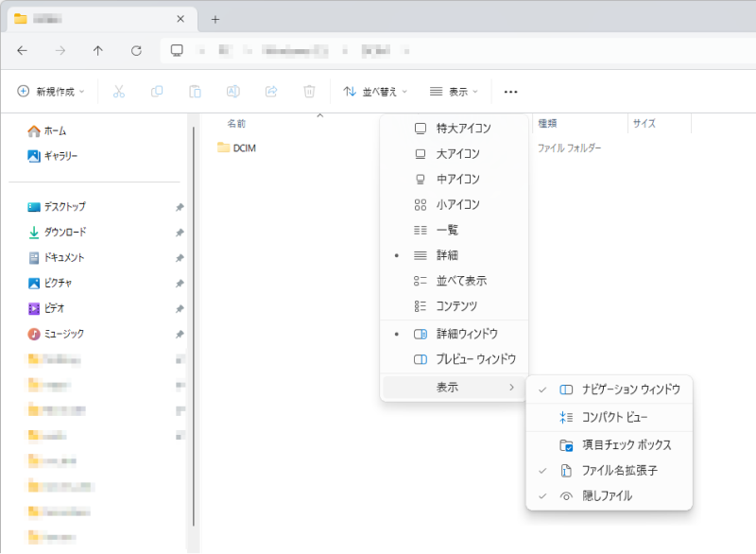Click the Delete (trash) toolbar icon

tap(310, 91)
